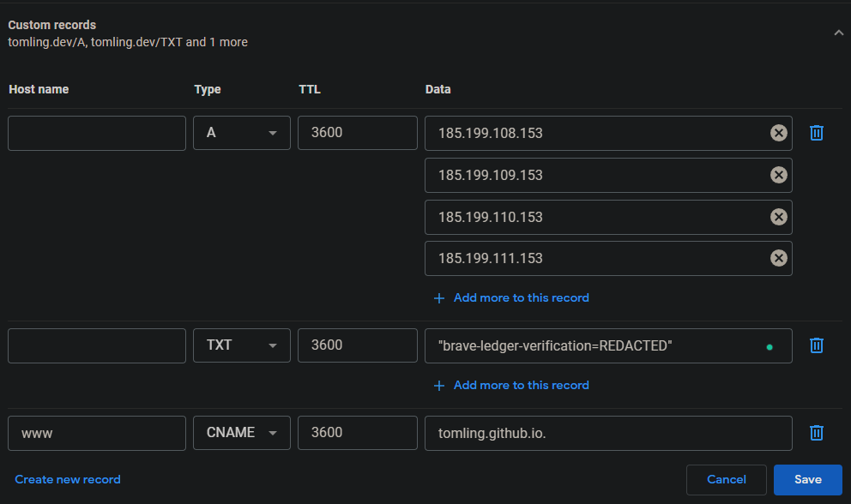
Task: Open the TXT record type dropdown
Action: [242, 345]
